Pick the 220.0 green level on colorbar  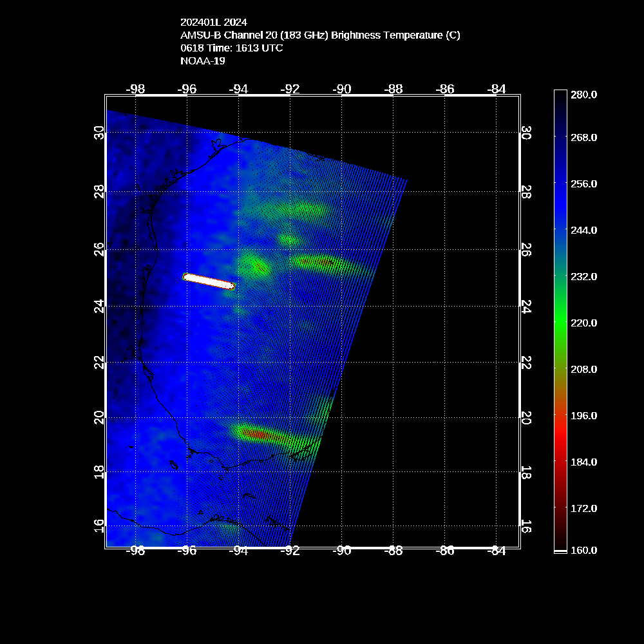tap(583, 323)
